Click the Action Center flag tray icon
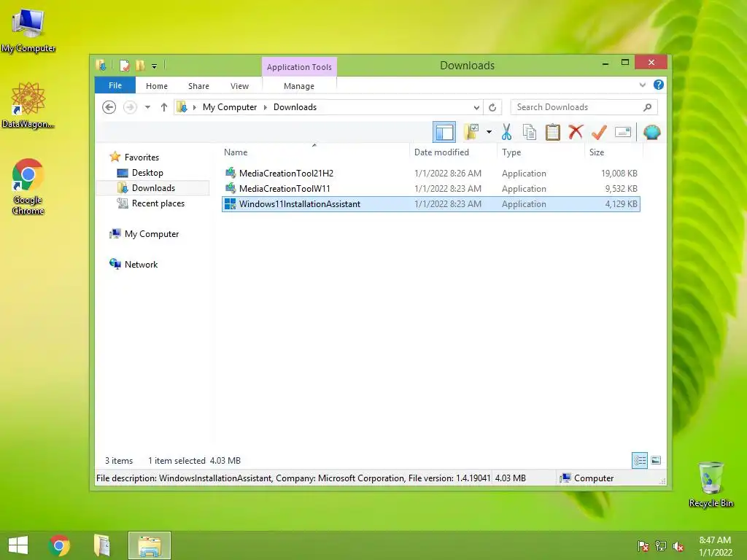Screen dimensions: 747x560 click(643, 546)
